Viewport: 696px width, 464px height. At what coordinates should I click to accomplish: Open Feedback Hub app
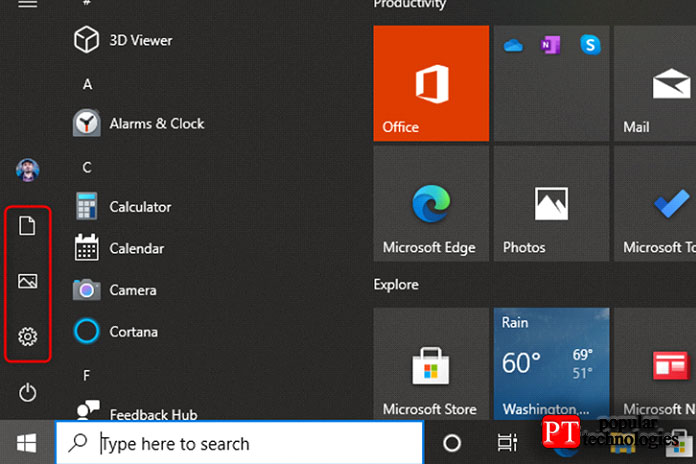point(135,412)
